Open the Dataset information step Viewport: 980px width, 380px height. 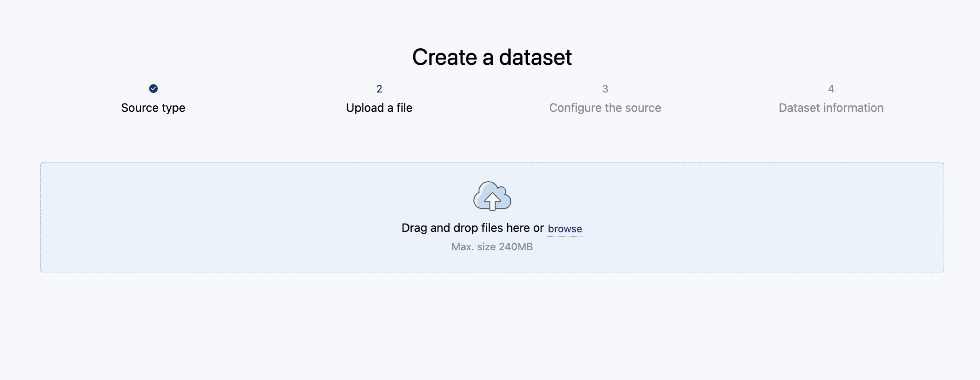click(831, 108)
